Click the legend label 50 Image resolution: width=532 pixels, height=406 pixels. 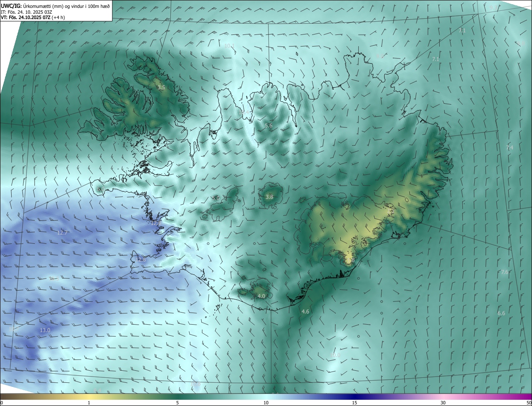click(529, 403)
